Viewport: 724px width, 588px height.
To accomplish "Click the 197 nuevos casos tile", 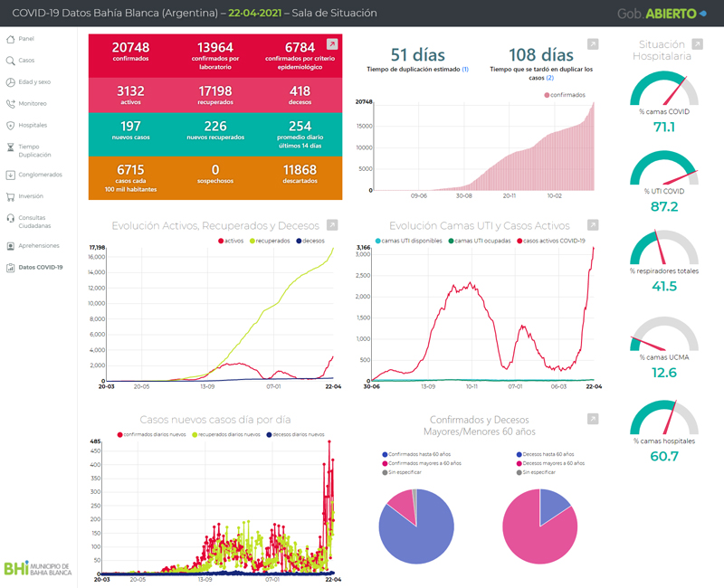I will (130, 130).
